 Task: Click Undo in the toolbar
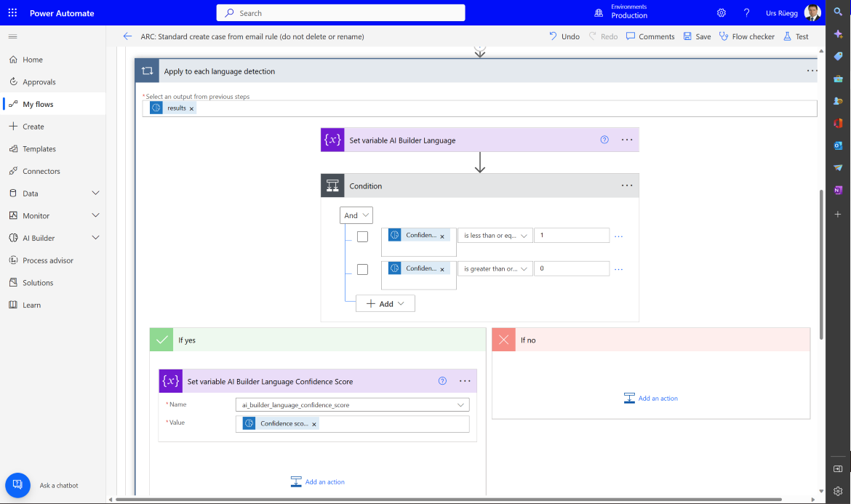564,36
